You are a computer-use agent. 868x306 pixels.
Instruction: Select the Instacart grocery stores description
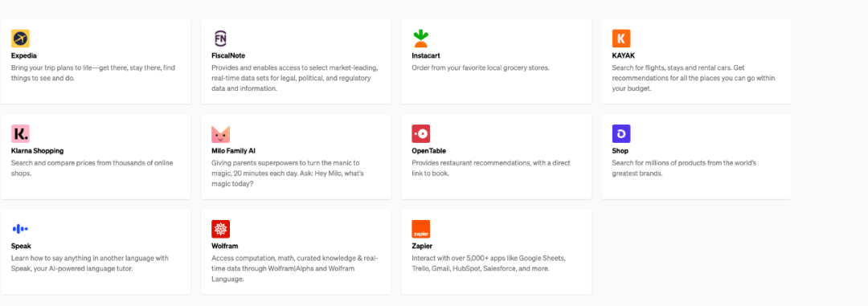coord(480,68)
